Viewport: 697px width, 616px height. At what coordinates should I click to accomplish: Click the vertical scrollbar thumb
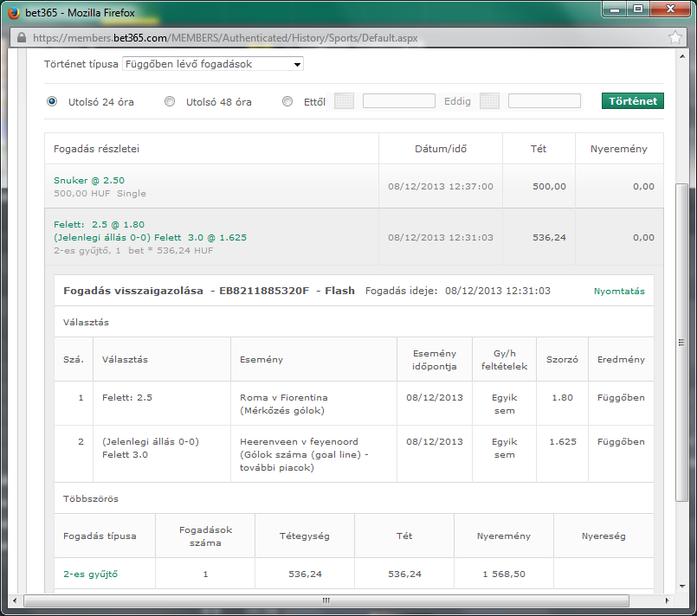(681, 343)
